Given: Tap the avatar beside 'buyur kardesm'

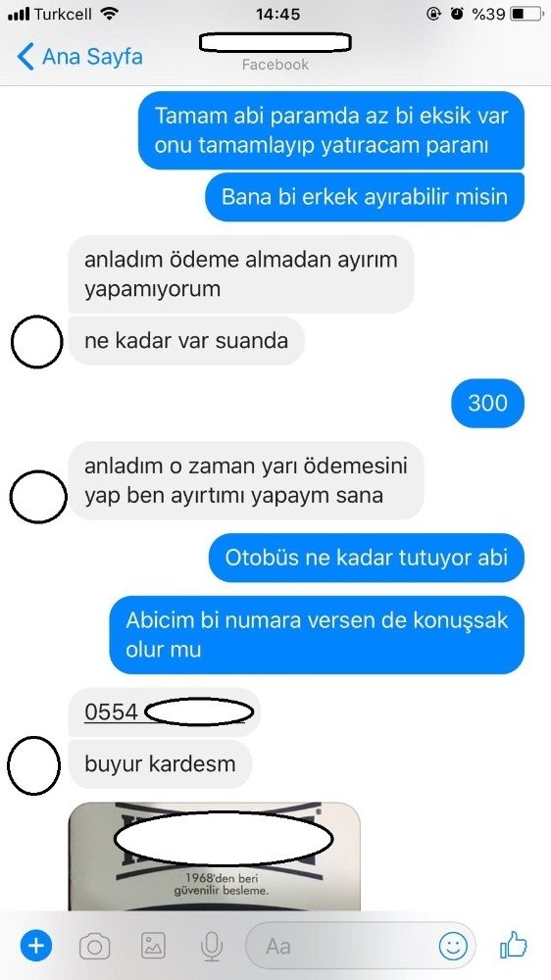Looking at the screenshot, I should 33,765.
